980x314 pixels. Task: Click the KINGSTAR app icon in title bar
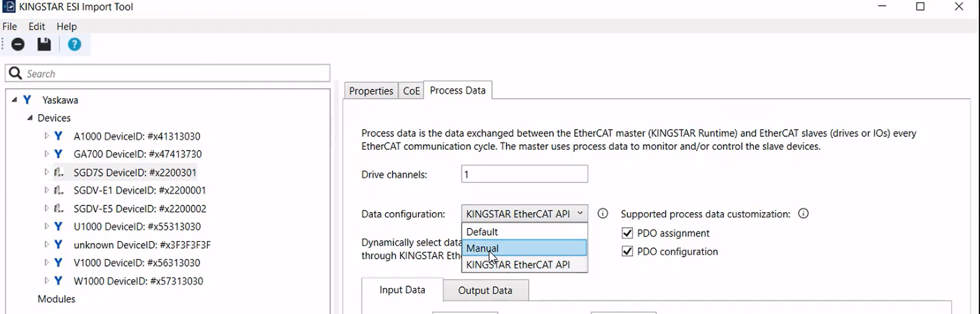coord(8,7)
